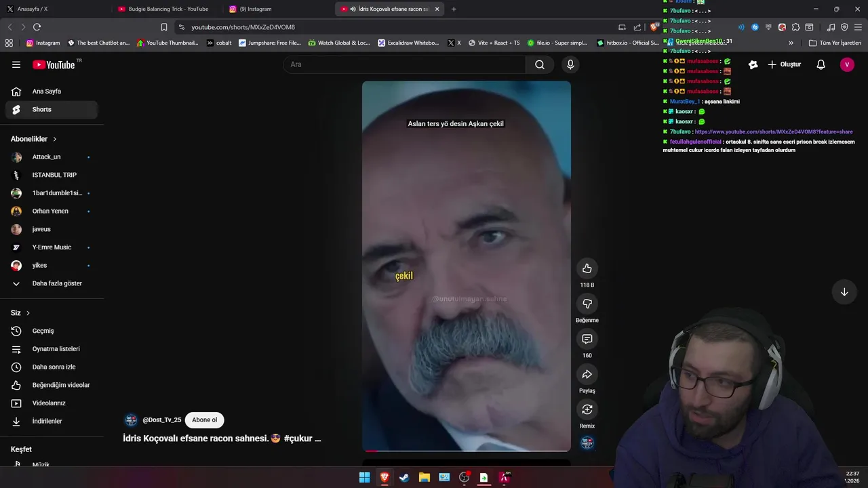The image size is (868, 488).
Task: Start voice search with microphone icon
Action: [570, 64]
